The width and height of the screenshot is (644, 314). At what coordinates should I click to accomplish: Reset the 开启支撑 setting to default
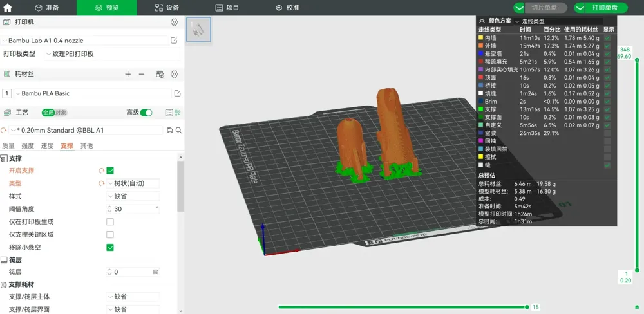(101, 171)
